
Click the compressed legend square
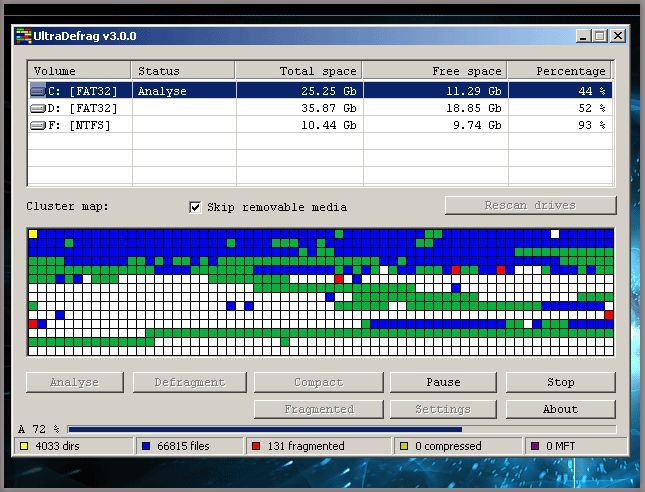coord(404,446)
